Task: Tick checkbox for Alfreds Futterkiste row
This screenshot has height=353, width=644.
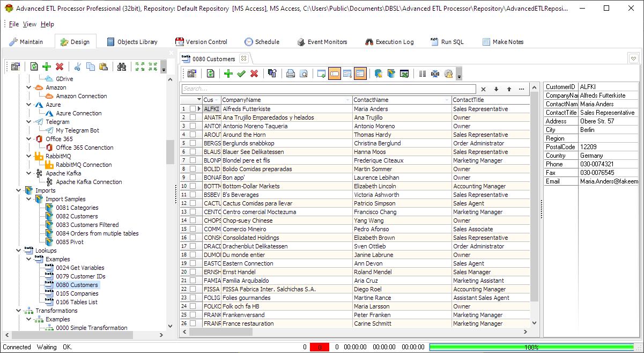Action: tap(193, 109)
